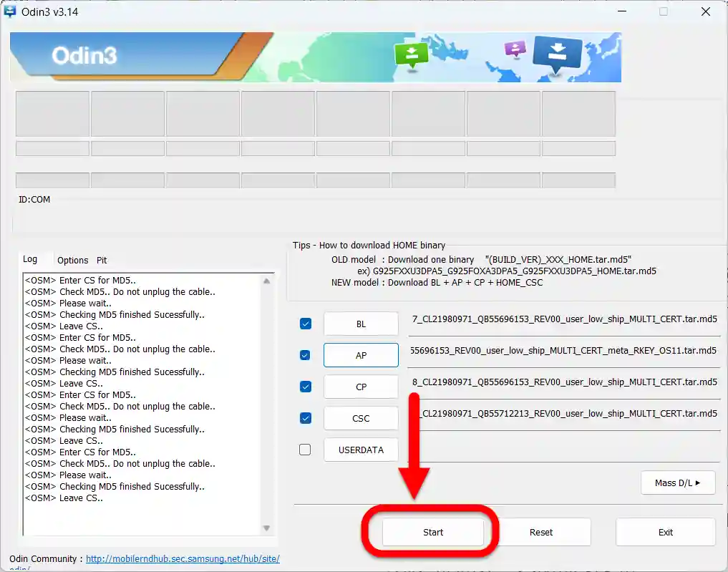This screenshot has height=572, width=728.
Task: Click the purple download icon in banner
Action: click(515, 48)
